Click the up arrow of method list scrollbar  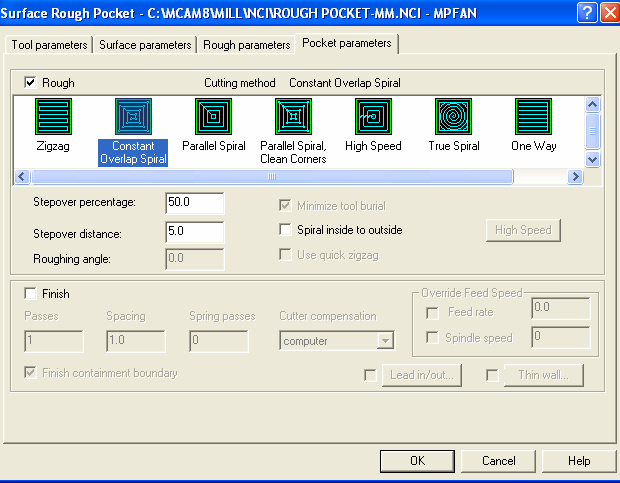(x=592, y=105)
